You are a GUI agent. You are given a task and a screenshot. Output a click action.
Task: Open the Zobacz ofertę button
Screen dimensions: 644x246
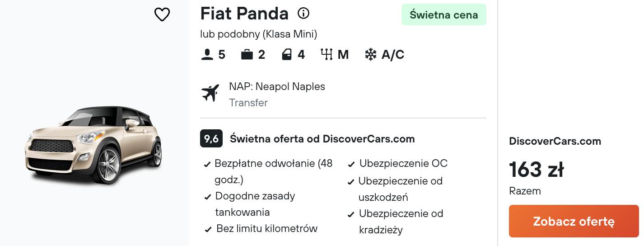574,221
